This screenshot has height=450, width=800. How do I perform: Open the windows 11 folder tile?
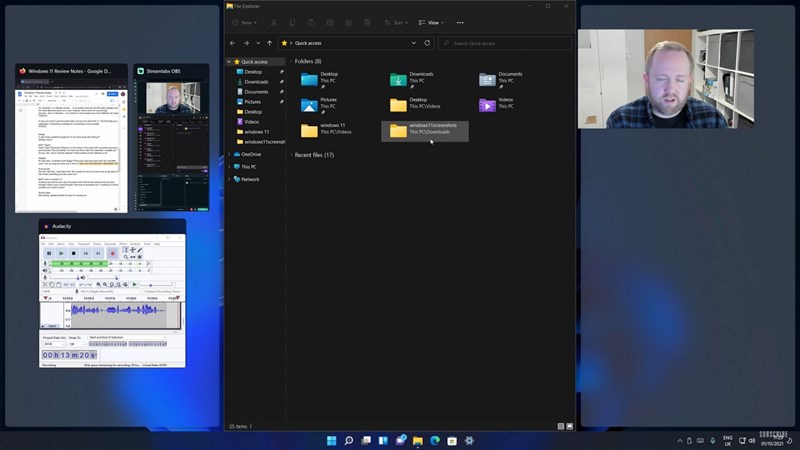337,130
